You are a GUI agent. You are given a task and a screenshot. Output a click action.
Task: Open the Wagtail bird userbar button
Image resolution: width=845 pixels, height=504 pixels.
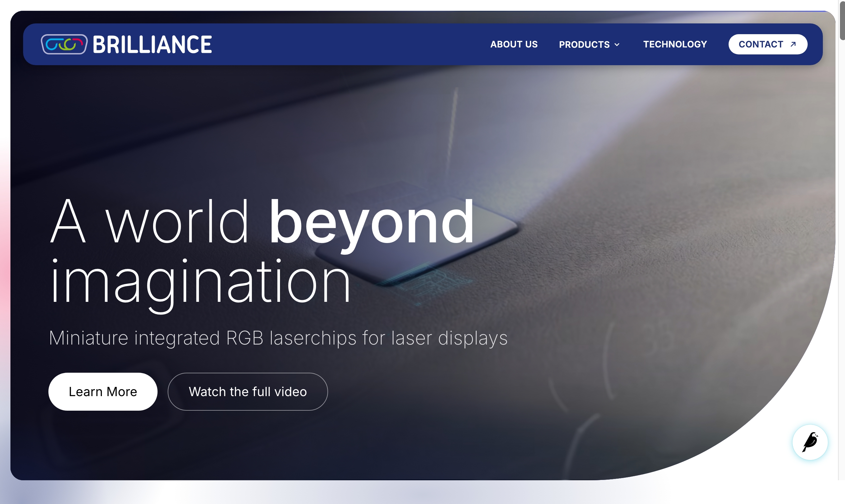pyautogui.click(x=810, y=442)
